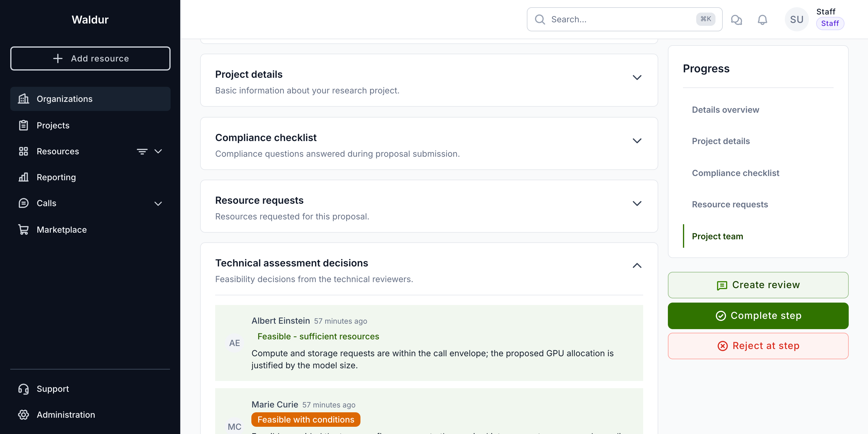
Task: Click the Create review button
Action: click(x=758, y=285)
